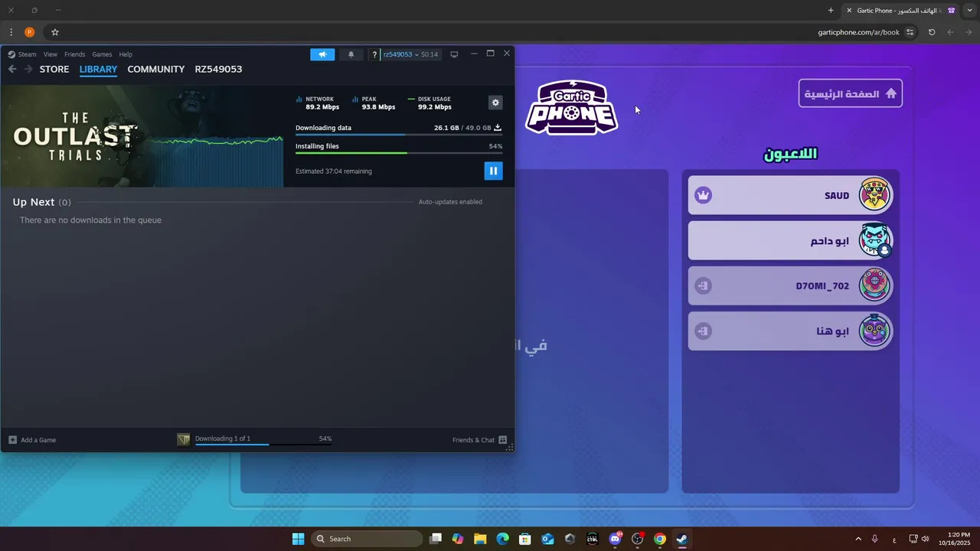
Task: Close the Gartic Phone browser tab
Action: [849, 11]
